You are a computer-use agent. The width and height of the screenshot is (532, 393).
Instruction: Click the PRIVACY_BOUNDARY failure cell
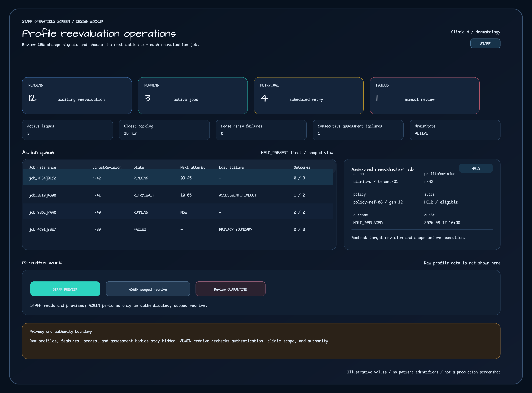tap(236, 229)
